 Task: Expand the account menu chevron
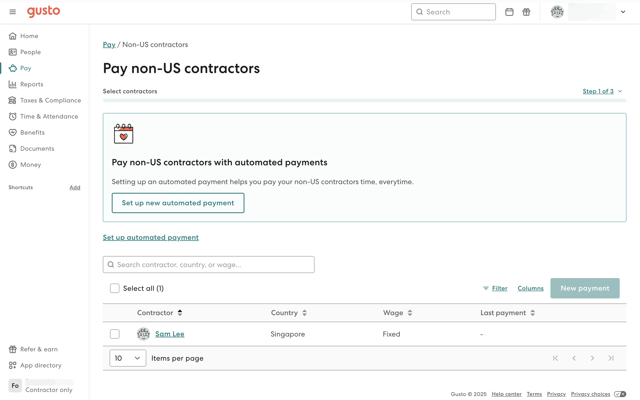tap(623, 12)
